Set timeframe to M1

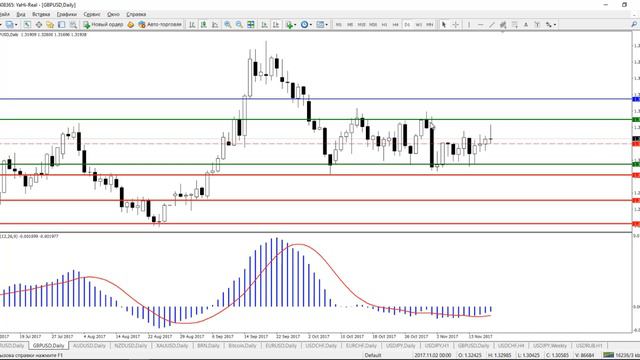point(338,24)
